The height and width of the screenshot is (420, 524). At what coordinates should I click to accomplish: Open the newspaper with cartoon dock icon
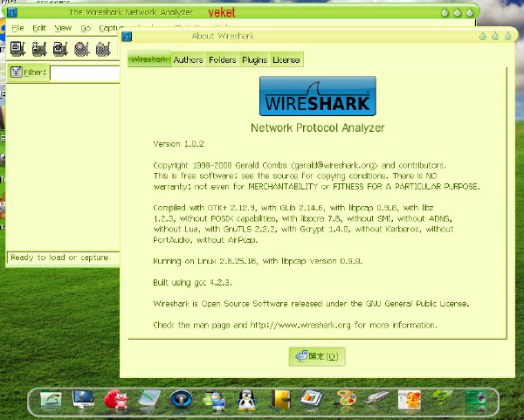410,400
